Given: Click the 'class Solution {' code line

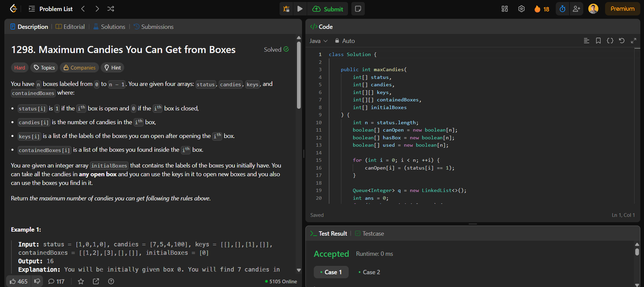Looking at the screenshot, I should tap(353, 54).
